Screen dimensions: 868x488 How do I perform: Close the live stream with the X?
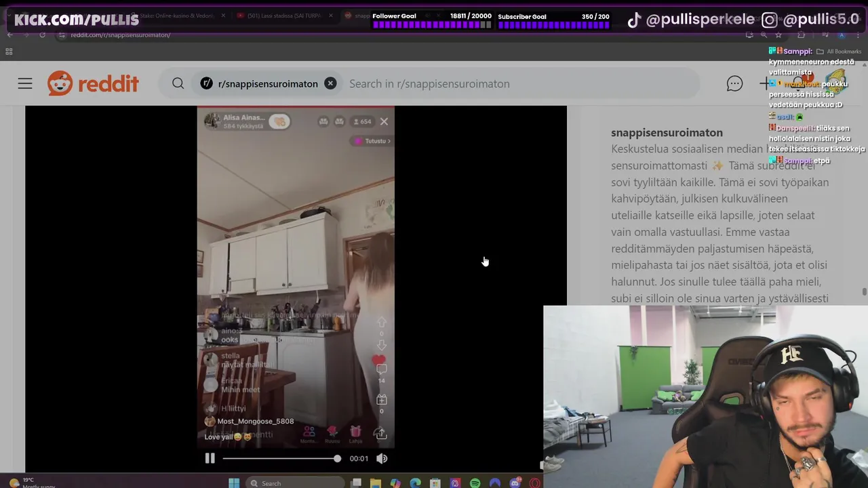pyautogui.click(x=384, y=121)
